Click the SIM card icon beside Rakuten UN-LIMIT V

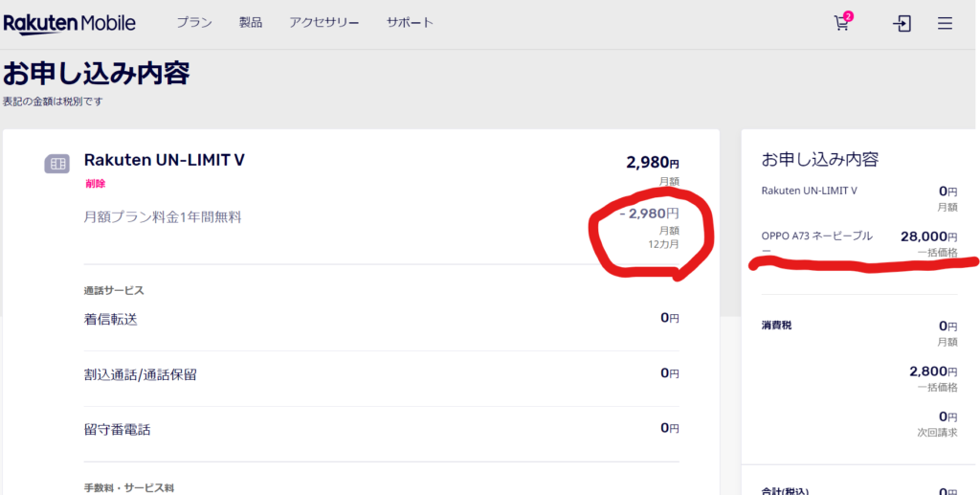pyautogui.click(x=56, y=164)
